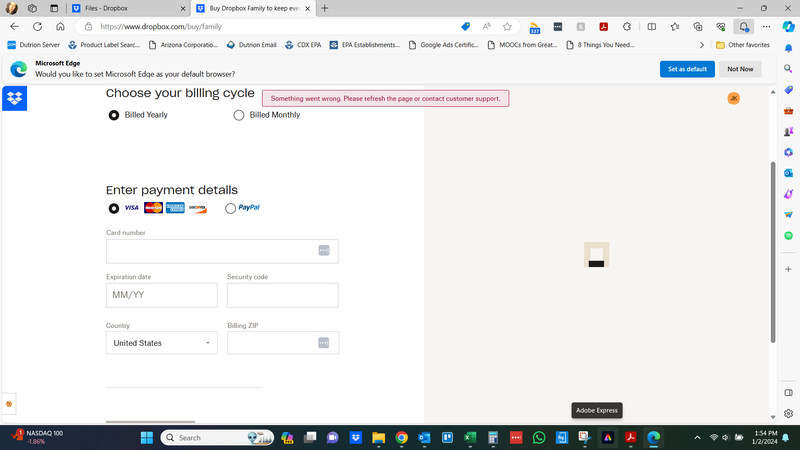Expand more favorites bar chevron
This screenshot has height=450, width=800.
[x=702, y=45]
